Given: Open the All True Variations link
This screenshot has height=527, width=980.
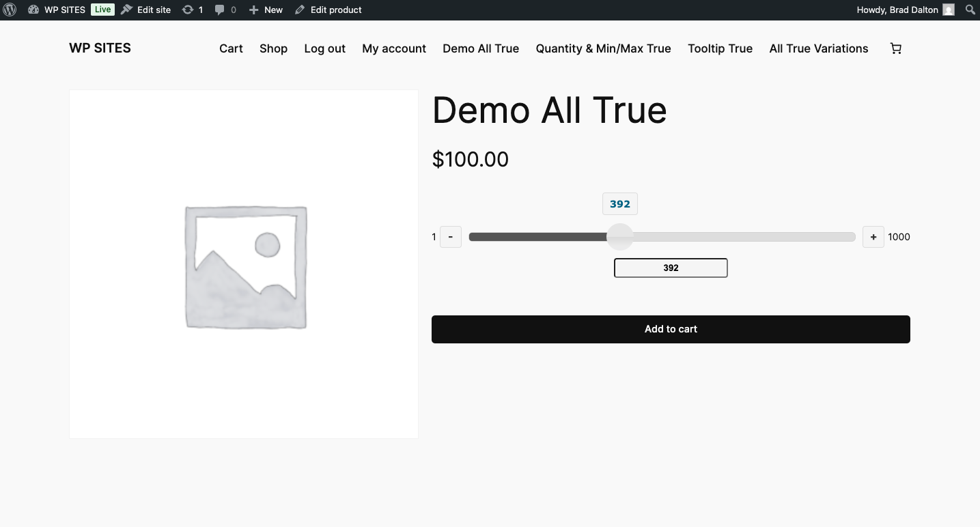Looking at the screenshot, I should 818,48.
